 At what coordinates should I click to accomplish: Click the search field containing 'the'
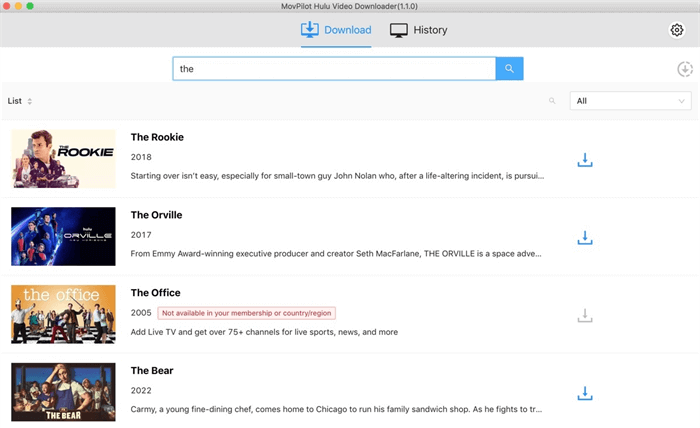pos(334,69)
